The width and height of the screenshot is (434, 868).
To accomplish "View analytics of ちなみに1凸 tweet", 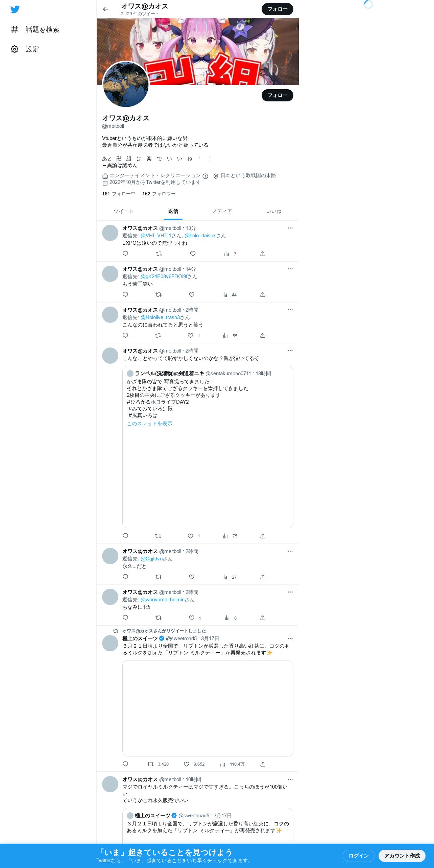I will 227,618.
